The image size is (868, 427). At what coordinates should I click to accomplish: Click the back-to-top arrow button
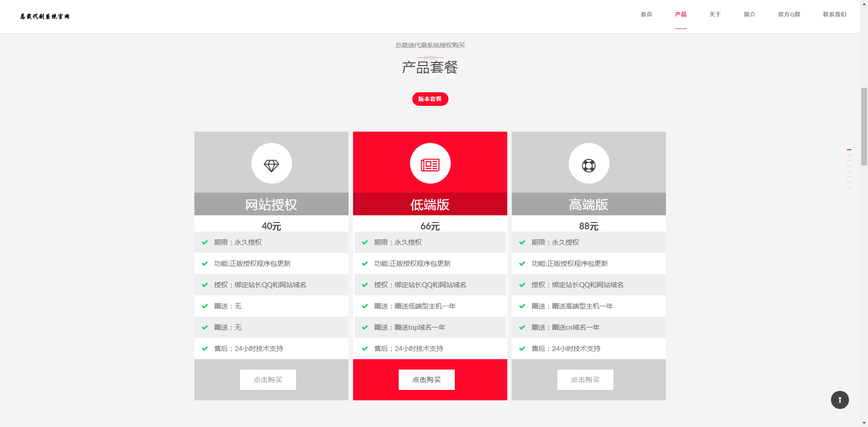click(840, 400)
